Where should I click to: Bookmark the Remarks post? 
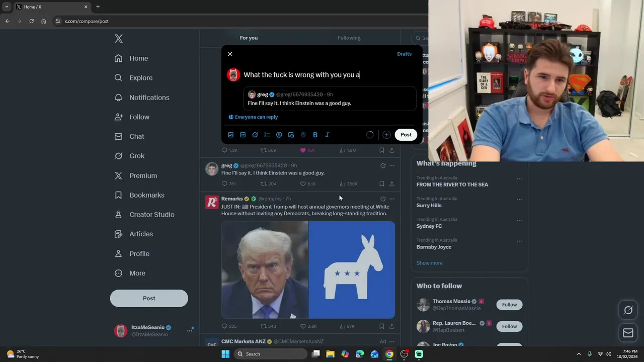pos(382,326)
